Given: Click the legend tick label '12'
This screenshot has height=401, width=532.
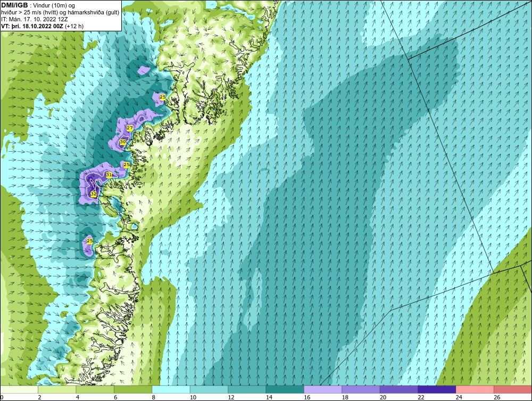Looking at the screenshot, I should 231,397.
